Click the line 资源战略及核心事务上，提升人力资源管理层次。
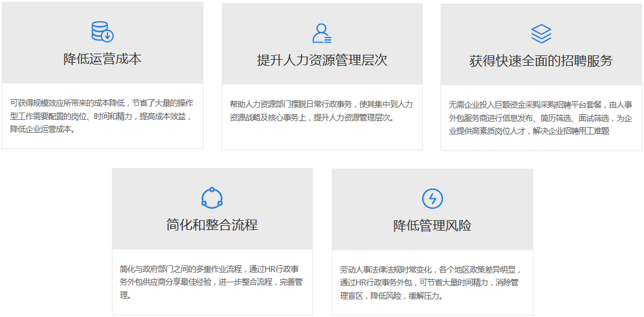644x317 pixels. 312,117
